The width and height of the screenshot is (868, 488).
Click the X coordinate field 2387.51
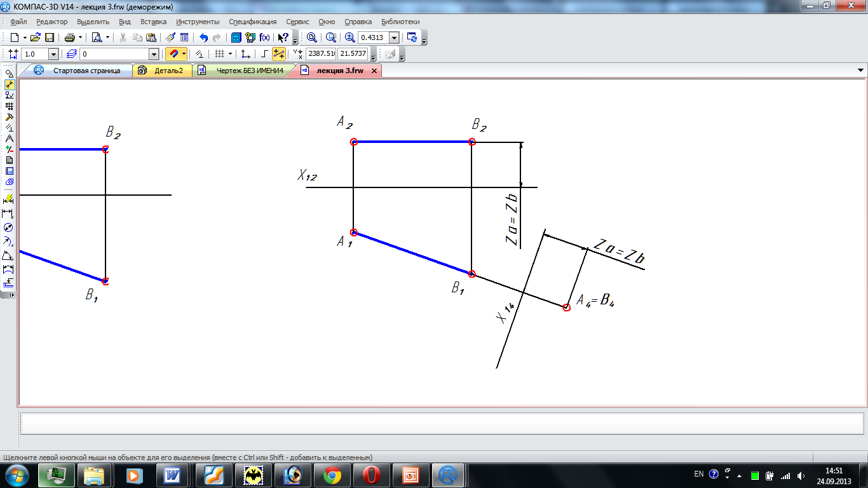click(x=321, y=55)
